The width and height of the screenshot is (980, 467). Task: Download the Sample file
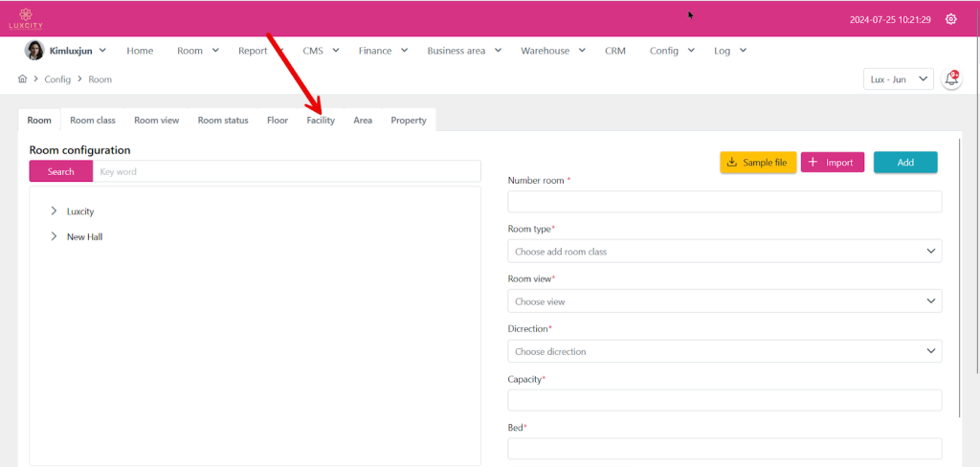pos(758,163)
